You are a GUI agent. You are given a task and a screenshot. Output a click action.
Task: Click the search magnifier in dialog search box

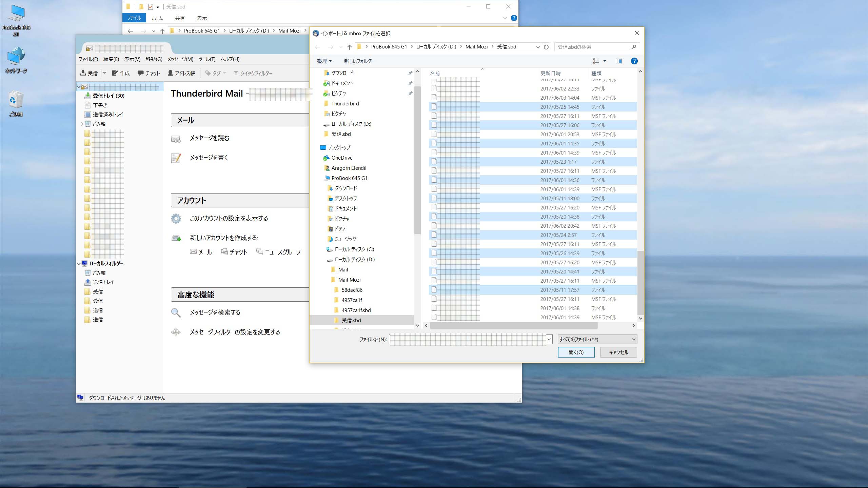[x=634, y=47]
